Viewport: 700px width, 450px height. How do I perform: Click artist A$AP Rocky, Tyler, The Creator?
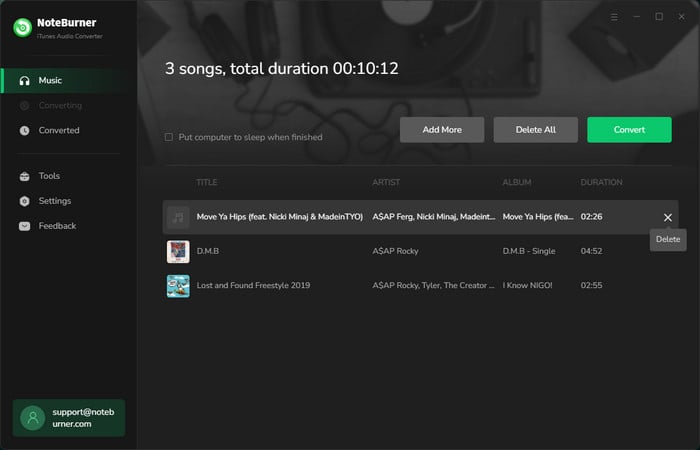click(433, 285)
